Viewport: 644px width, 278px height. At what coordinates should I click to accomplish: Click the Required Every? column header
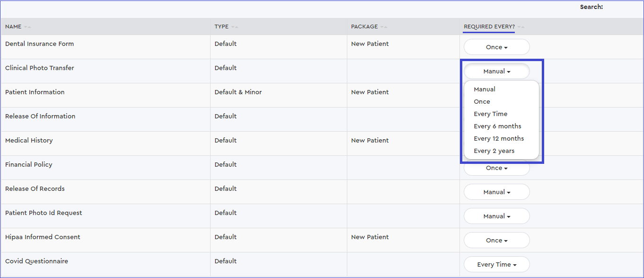489,27
